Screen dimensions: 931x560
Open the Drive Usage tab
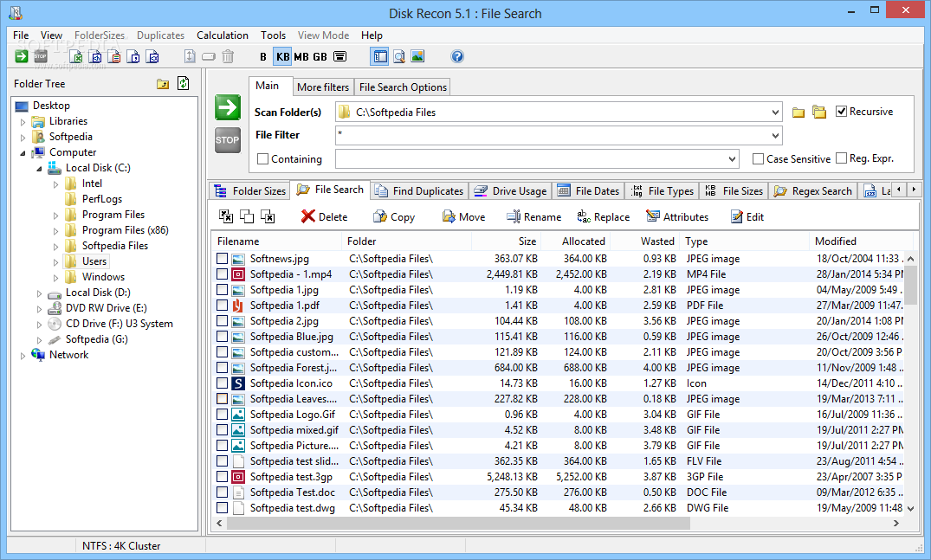[x=511, y=191]
